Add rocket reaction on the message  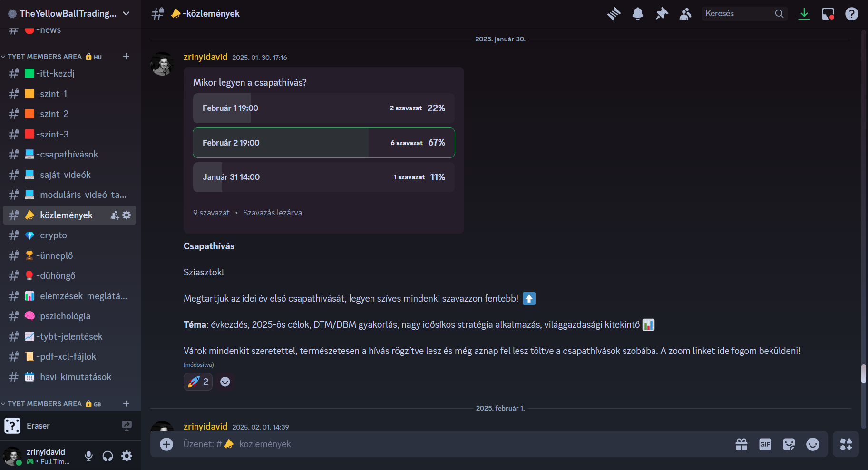(x=198, y=382)
